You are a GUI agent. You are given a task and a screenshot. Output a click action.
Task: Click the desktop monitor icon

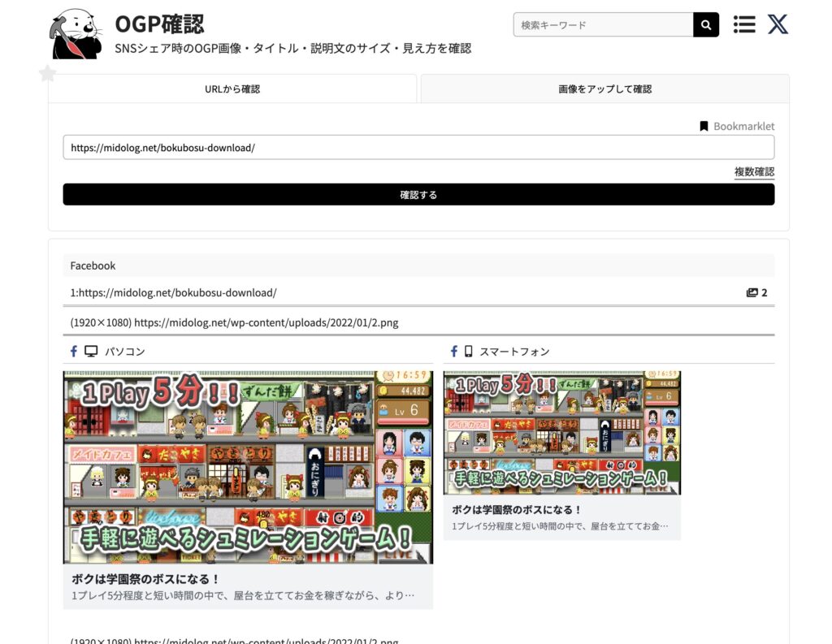(x=91, y=351)
